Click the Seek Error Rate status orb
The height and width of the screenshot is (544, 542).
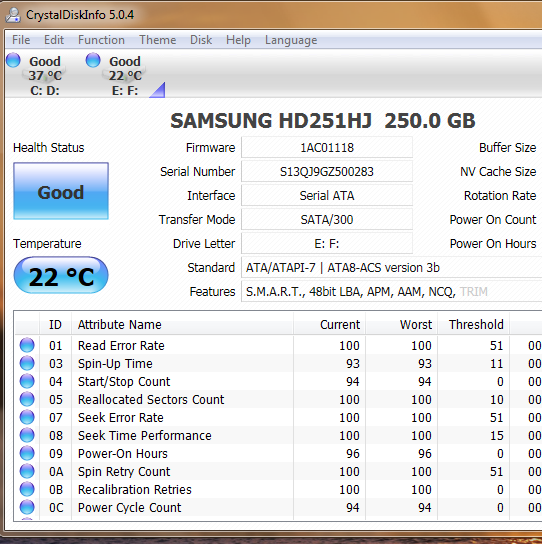27,417
